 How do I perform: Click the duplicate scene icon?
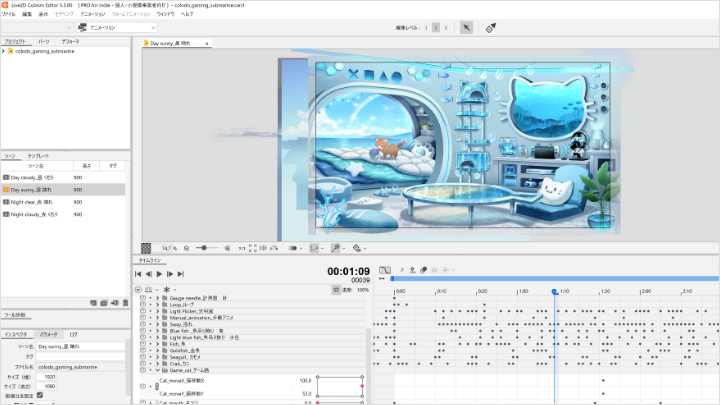point(104,303)
